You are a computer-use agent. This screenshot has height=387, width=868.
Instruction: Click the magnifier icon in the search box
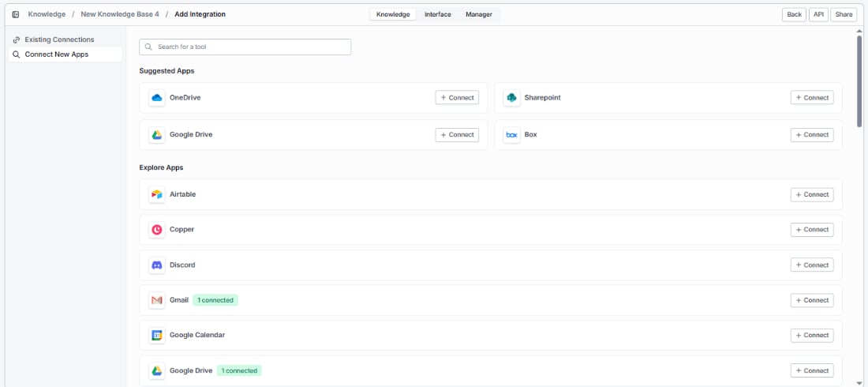click(148, 47)
